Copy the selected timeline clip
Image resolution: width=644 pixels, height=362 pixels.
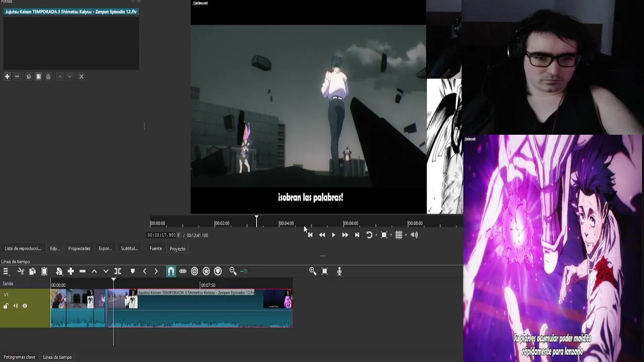[32, 271]
